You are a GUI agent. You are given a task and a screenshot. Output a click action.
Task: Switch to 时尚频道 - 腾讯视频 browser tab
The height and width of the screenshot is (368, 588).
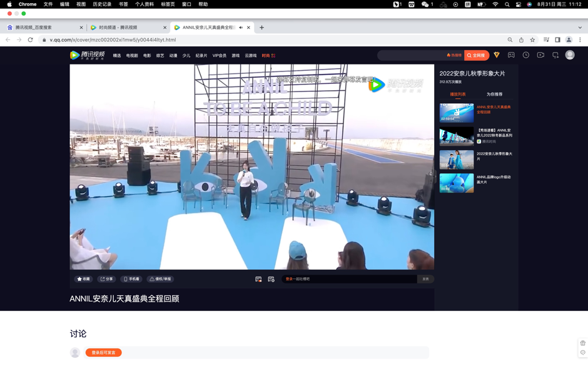point(128,28)
